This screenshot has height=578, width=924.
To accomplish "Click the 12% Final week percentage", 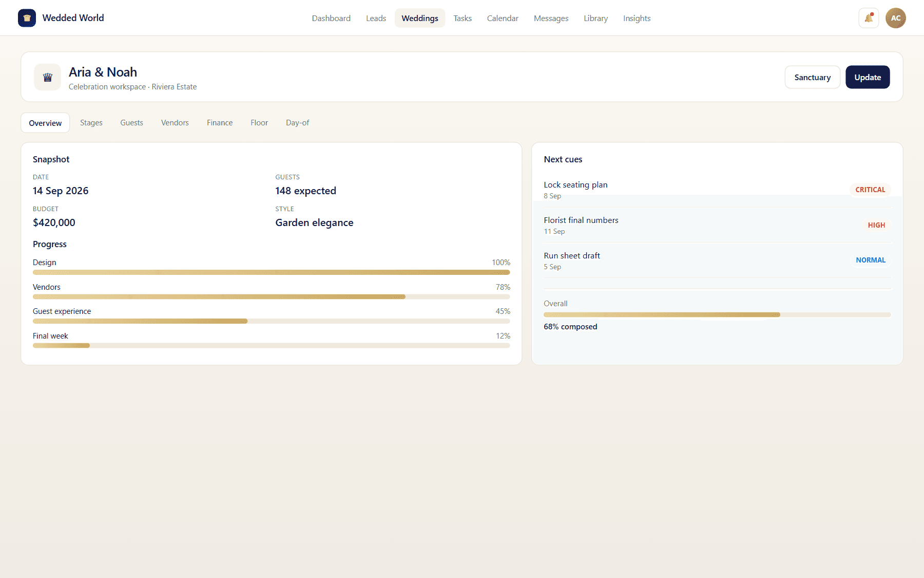I will point(503,336).
